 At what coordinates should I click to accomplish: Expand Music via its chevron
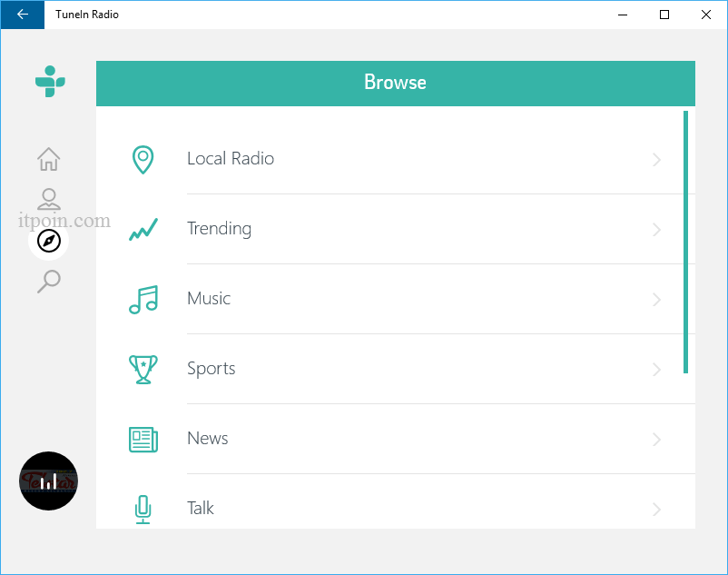[x=656, y=300]
